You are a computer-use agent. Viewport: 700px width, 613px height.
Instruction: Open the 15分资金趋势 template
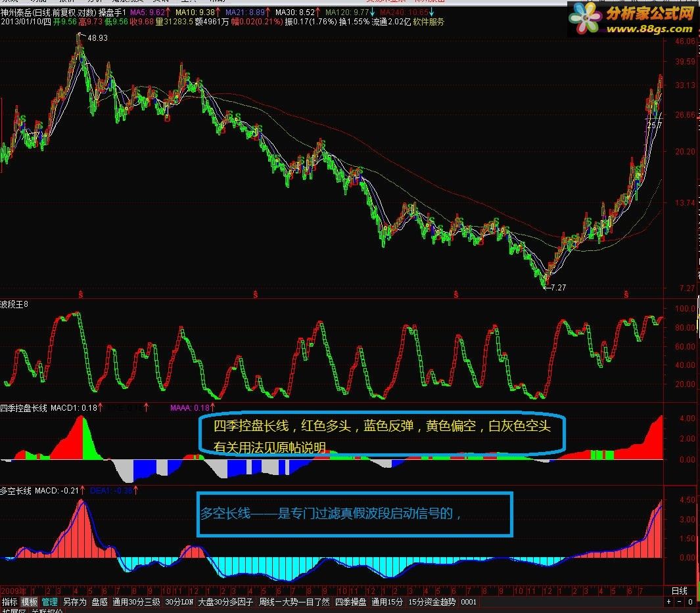click(x=432, y=602)
